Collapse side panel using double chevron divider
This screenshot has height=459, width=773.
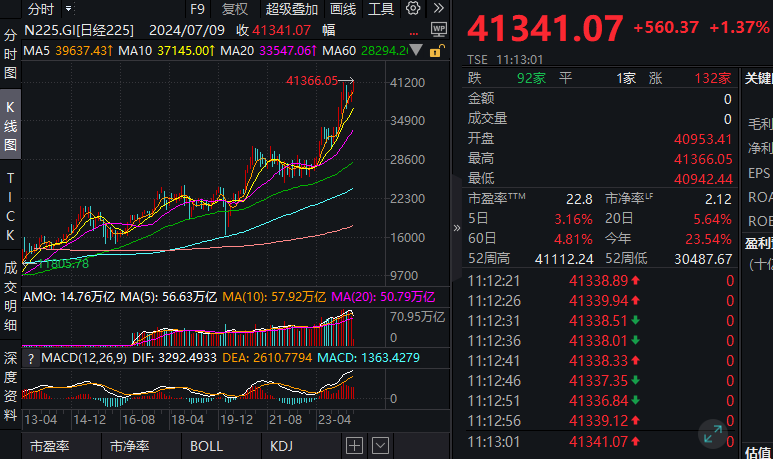pyautogui.click(x=457, y=228)
